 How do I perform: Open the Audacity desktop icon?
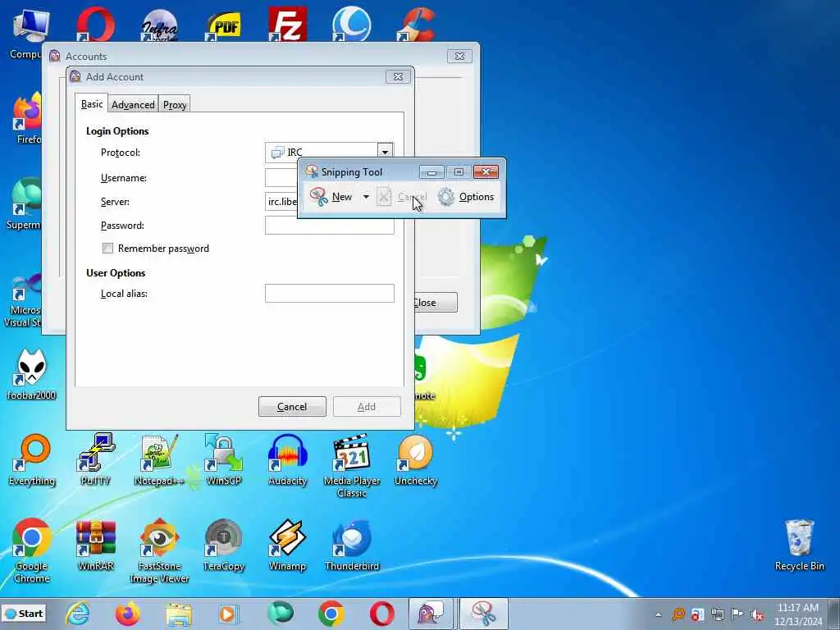pos(288,460)
